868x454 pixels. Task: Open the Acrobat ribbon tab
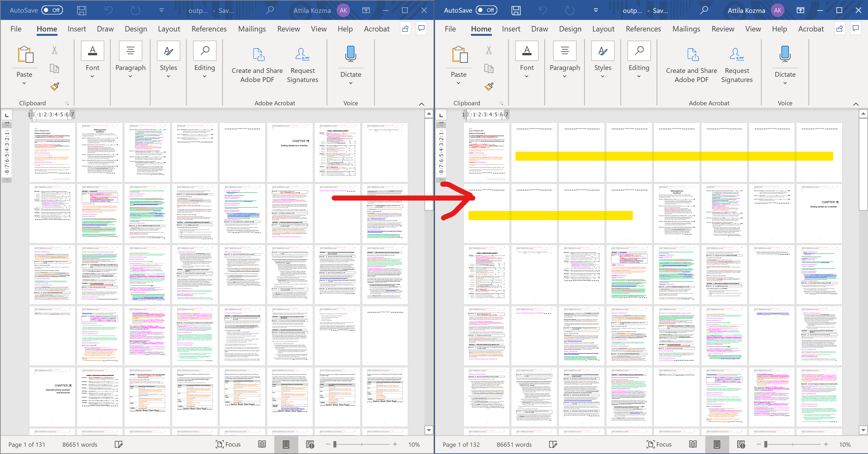tap(376, 29)
